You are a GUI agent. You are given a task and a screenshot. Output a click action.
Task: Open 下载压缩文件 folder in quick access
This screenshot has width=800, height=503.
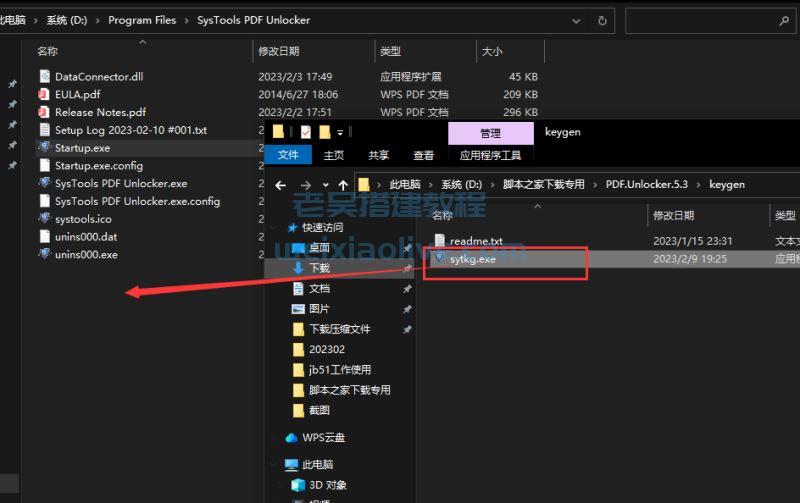coord(332,329)
